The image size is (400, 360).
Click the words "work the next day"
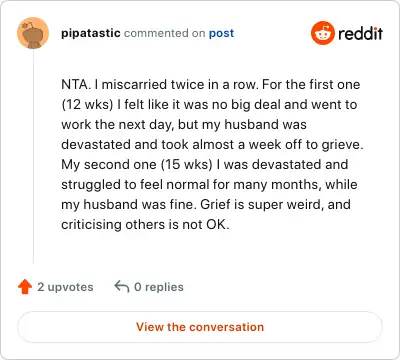click(117, 125)
